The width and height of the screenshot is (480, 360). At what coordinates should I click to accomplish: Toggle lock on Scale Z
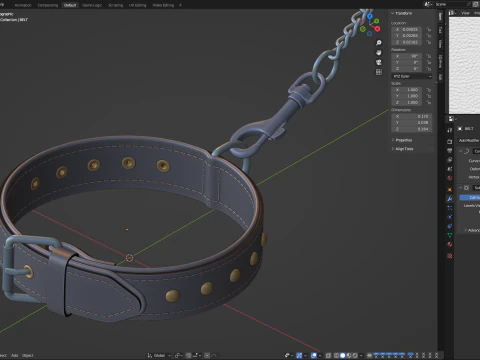pyautogui.click(x=429, y=102)
